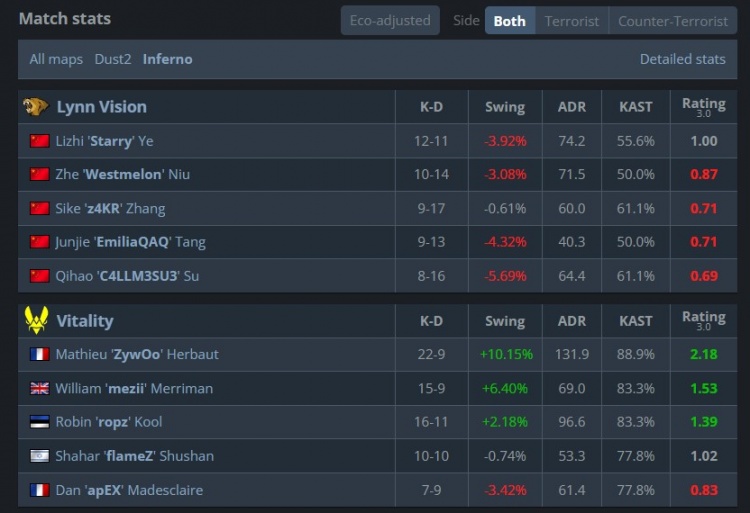Click the Estonian flag next to ropz
This screenshot has height=513, width=750.
[x=40, y=422]
